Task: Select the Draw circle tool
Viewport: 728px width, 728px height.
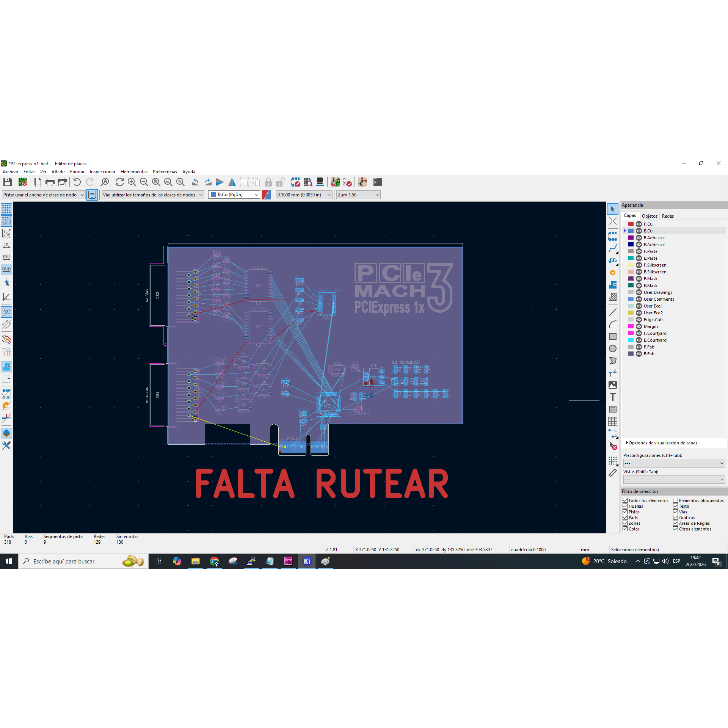Action: coord(612,348)
